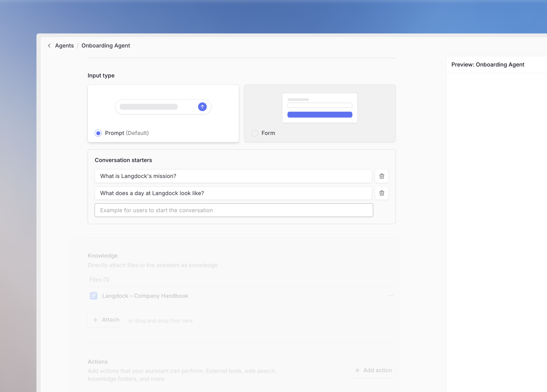The height and width of the screenshot is (392, 547).
Task: Click the plus icon inside the Attach button
Action: click(x=96, y=320)
